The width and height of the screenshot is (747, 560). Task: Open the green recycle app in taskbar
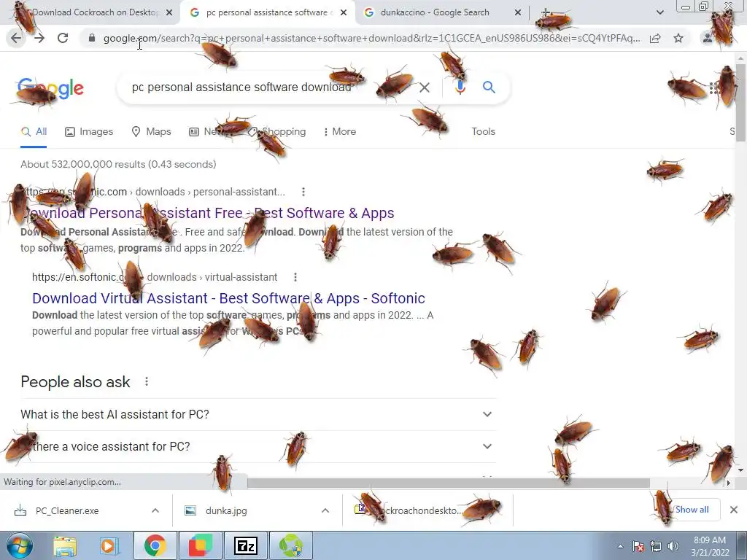tap(290, 545)
